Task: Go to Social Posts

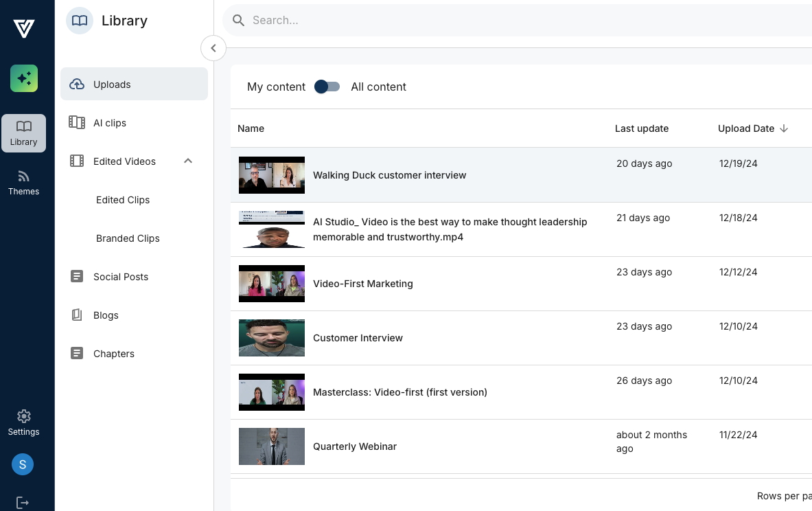Action: click(121, 277)
